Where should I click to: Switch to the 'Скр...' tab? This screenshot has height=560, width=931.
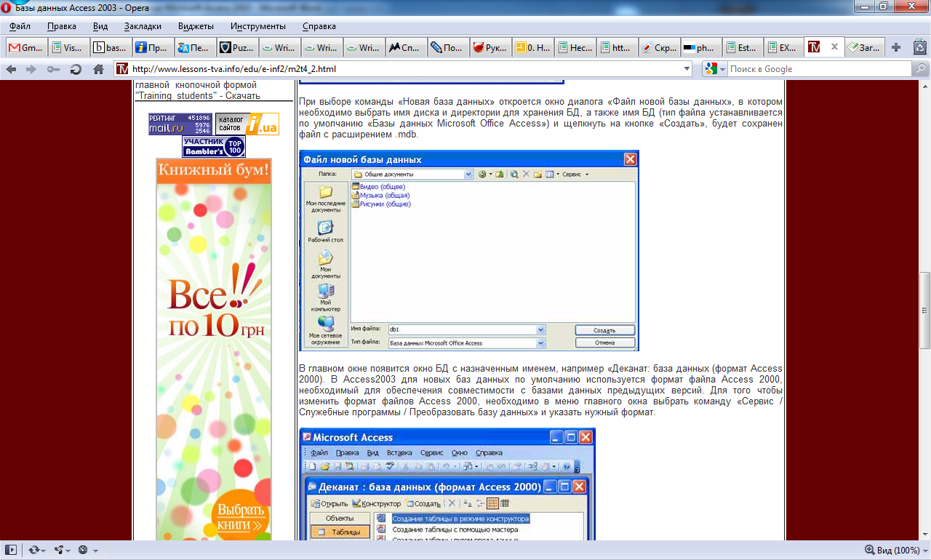[660, 48]
